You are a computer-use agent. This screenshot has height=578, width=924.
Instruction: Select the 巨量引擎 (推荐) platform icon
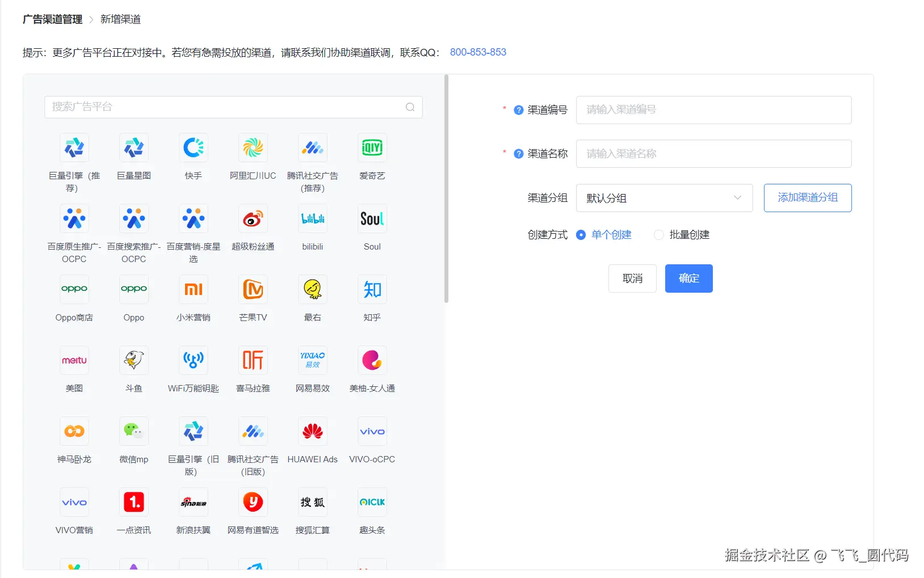point(74,147)
